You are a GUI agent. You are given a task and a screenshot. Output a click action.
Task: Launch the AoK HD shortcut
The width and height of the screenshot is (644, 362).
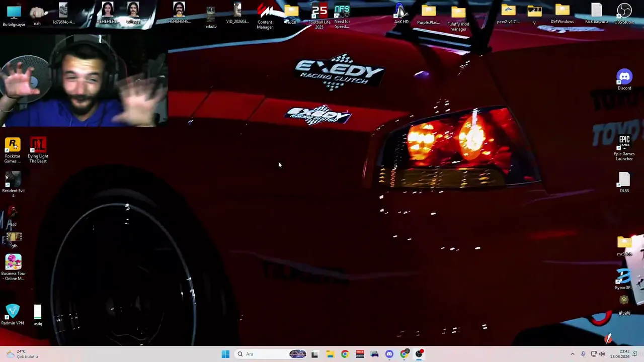click(x=401, y=14)
